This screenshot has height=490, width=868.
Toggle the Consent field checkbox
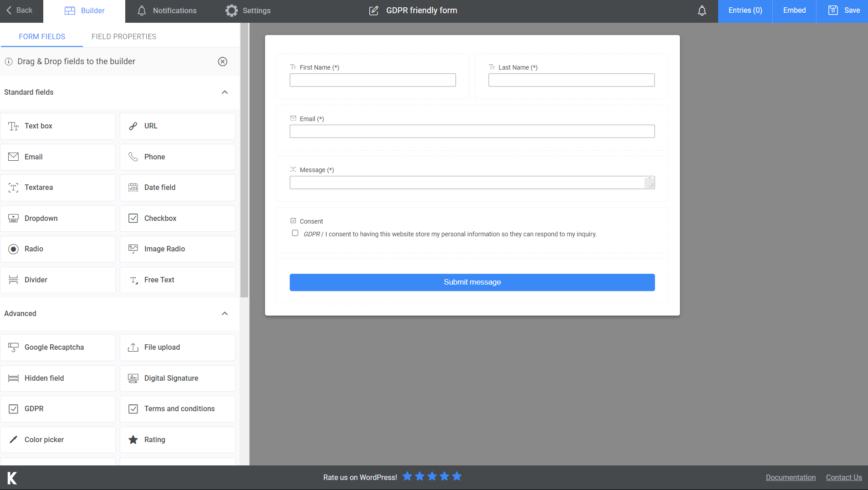pyautogui.click(x=294, y=220)
